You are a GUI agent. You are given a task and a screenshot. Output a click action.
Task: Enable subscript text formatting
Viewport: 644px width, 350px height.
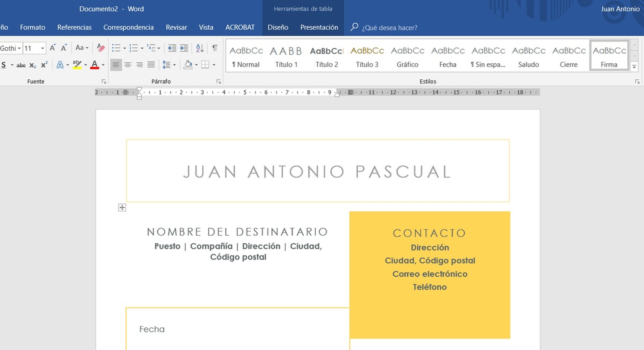tap(33, 65)
